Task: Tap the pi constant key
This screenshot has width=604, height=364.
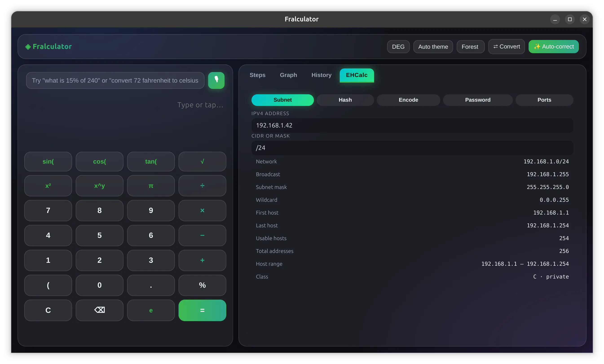Action: [151, 186]
